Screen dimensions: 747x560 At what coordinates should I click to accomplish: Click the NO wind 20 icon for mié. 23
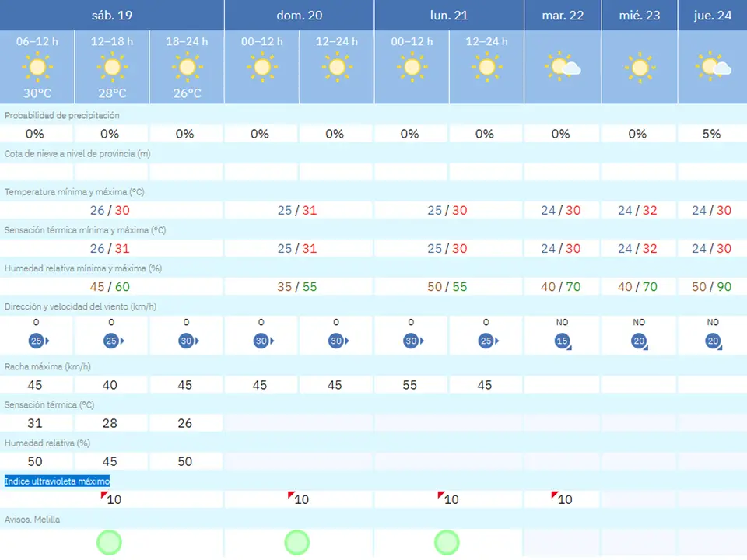coord(640,341)
